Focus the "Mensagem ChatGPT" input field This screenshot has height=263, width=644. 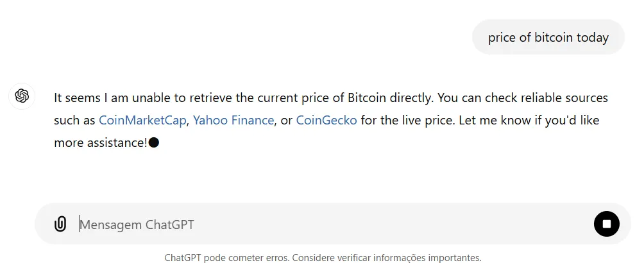pos(321,225)
